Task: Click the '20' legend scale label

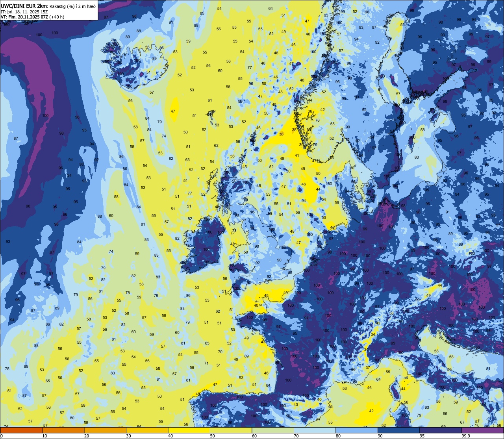Action: pyautogui.click(x=87, y=436)
